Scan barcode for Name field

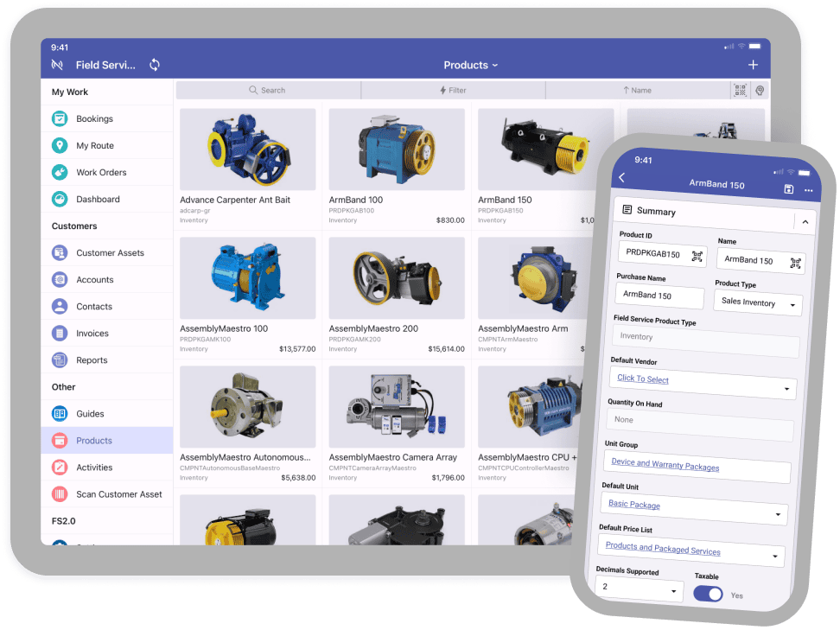click(796, 263)
